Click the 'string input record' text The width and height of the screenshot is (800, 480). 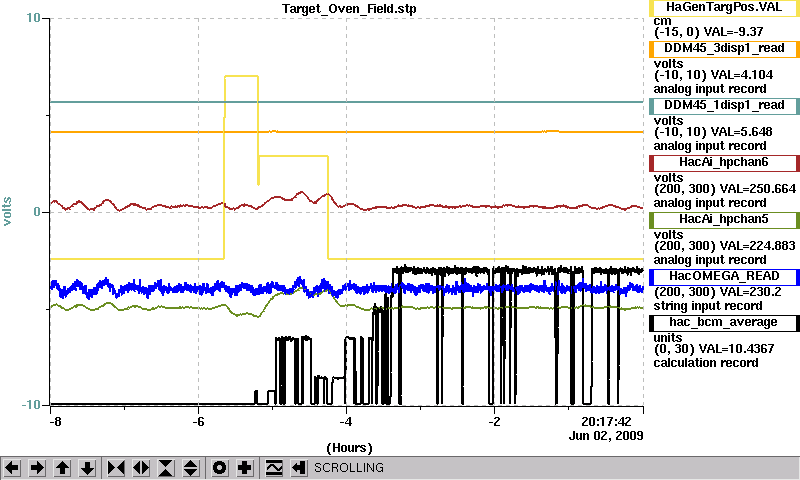pyautogui.click(x=708, y=306)
